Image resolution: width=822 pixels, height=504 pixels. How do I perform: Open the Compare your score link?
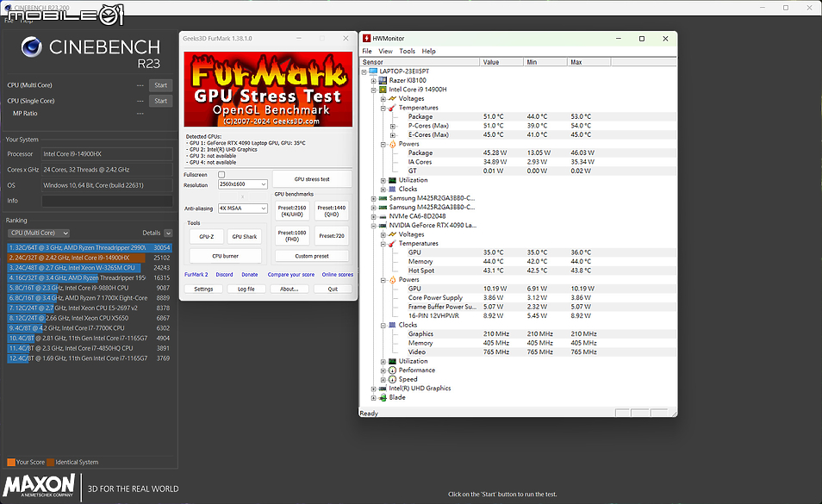(291, 275)
